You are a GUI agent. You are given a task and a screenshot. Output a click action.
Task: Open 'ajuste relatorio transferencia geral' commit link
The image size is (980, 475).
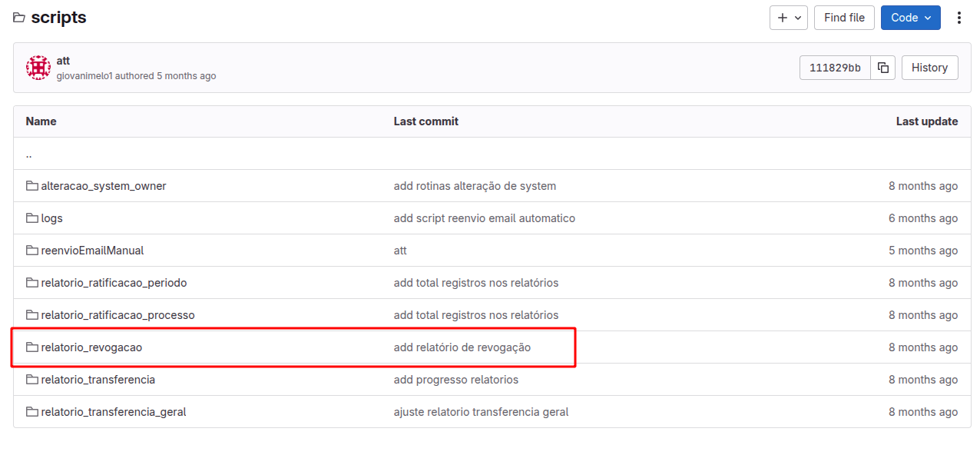click(x=481, y=412)
